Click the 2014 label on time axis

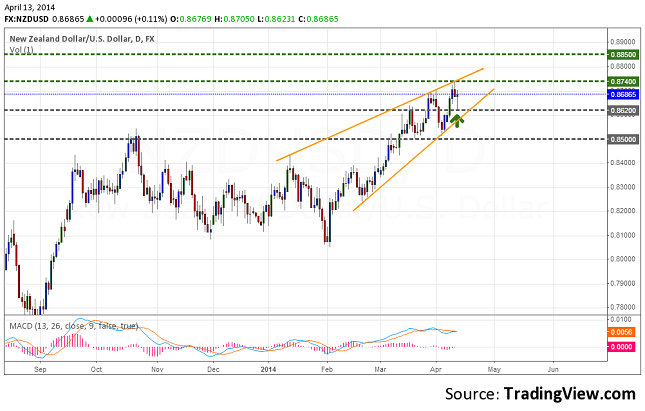click(269, 369)
